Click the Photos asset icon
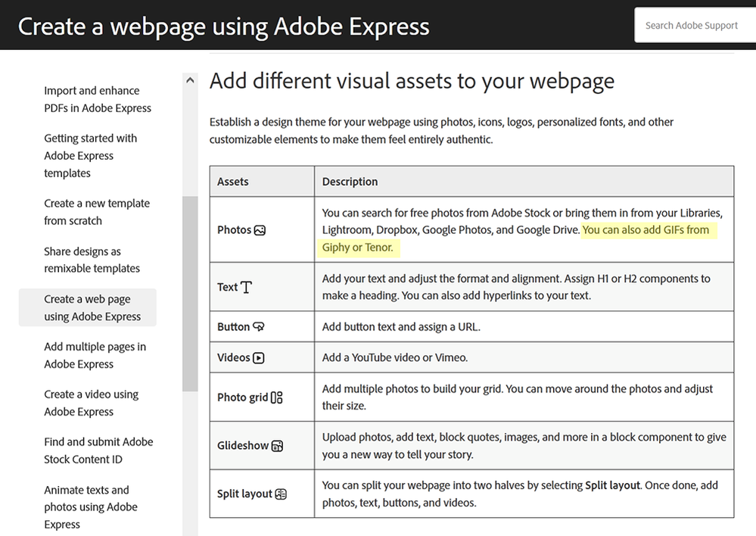Screen dimensions: 756x536 260,230
